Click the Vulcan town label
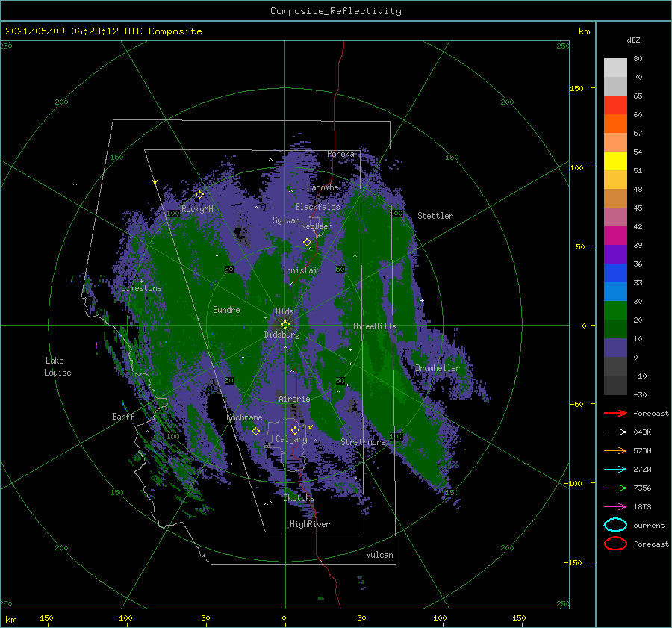 pos(379,555)
